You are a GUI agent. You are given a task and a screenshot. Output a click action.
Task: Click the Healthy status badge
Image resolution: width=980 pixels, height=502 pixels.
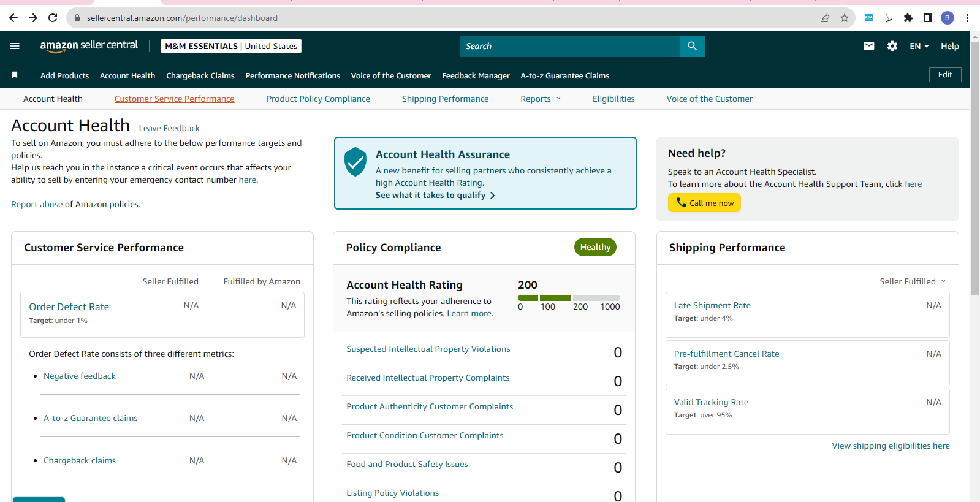pos(595,247)
